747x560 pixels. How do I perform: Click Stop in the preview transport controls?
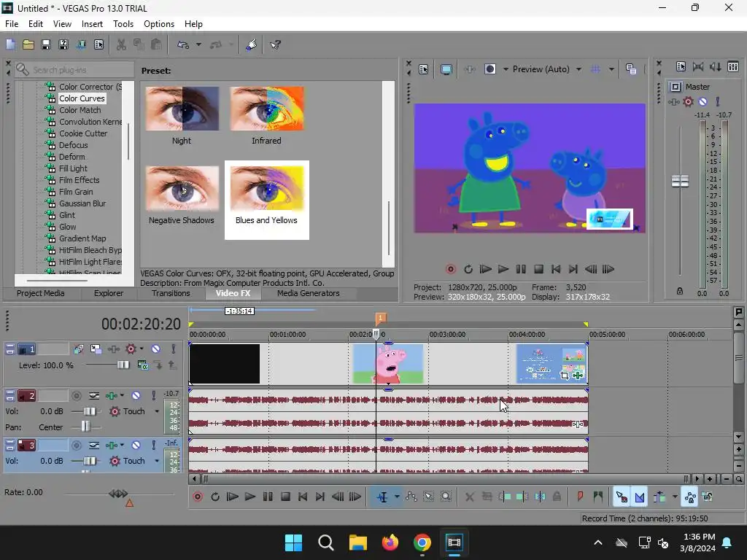(538, 270)
